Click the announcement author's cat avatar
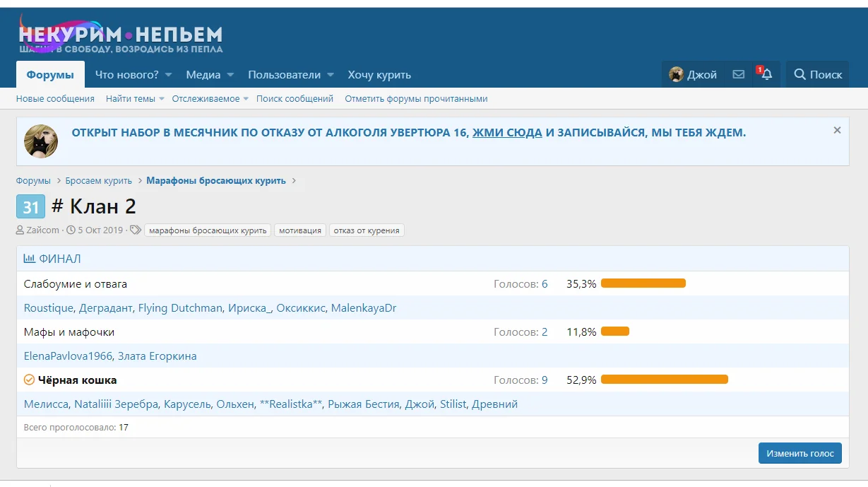The width and height of the screenshot is (868, 487). click(x=41, y=141)
